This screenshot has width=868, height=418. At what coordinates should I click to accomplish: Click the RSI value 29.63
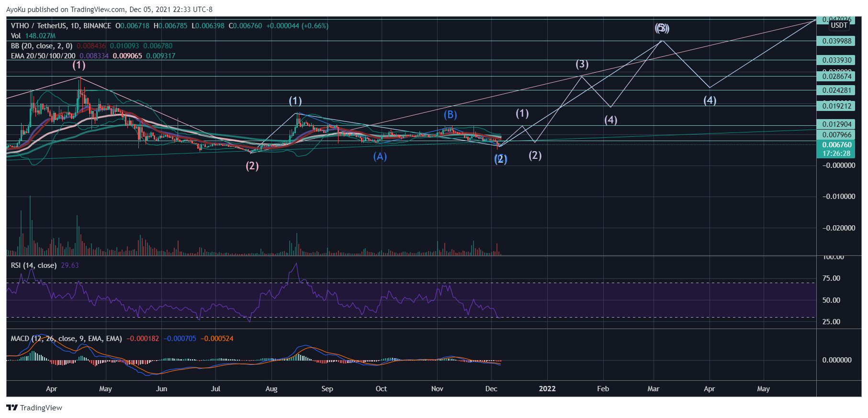[x=70, y=265]
